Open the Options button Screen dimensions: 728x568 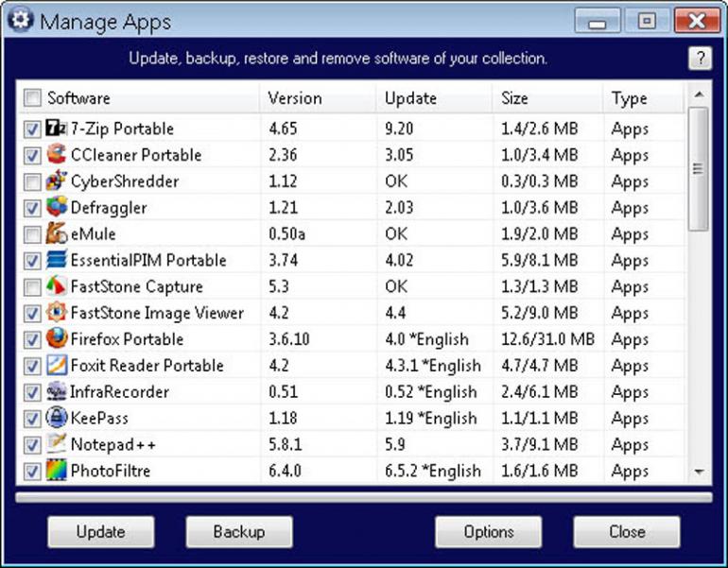point(489,532)
